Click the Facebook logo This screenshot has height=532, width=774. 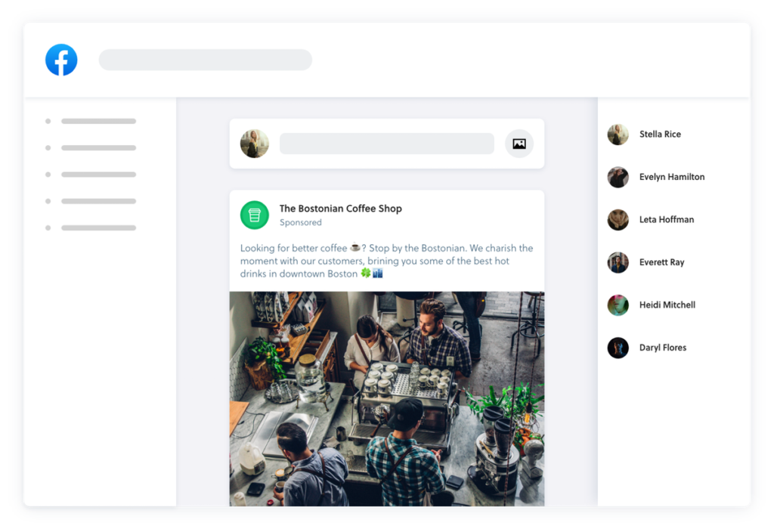click(61, 60)
